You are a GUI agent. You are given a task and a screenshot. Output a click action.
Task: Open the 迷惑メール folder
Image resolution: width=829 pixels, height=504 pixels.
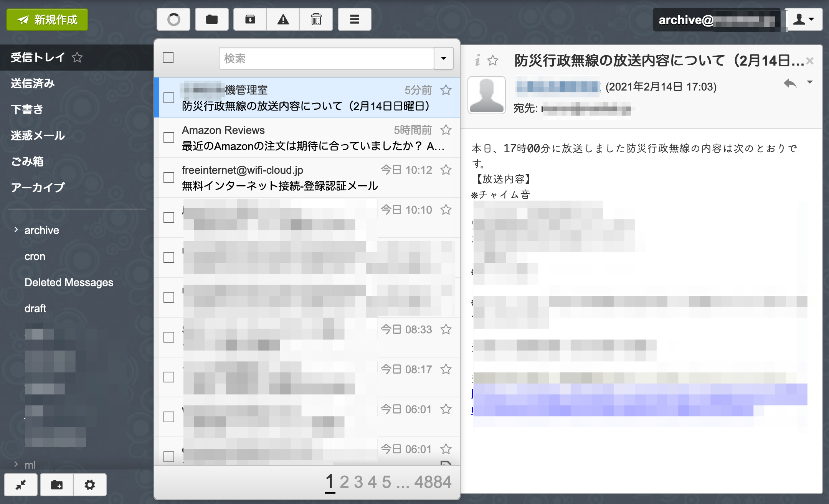[x=38, y=135]
